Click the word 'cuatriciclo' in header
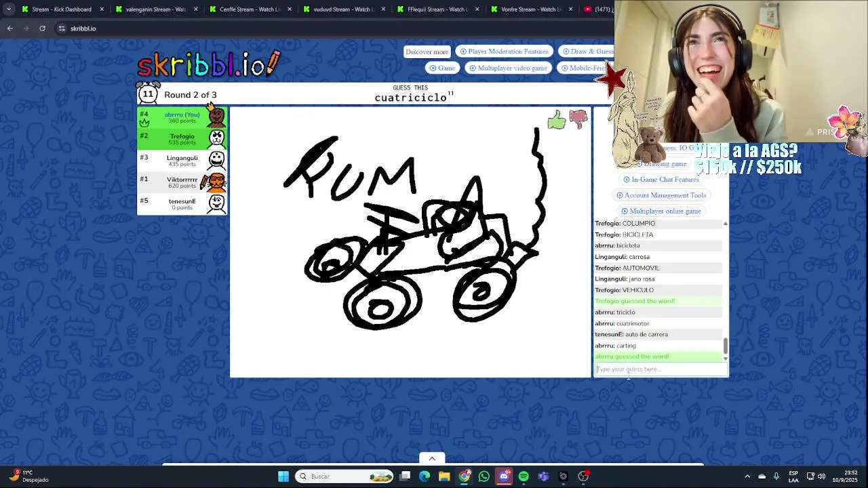This screenshot has width=868, height=488. click(x=410, y=98)
